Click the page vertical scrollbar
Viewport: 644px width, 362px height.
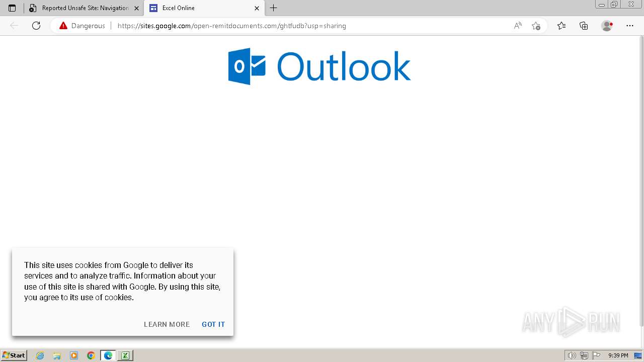click(641, 181)
